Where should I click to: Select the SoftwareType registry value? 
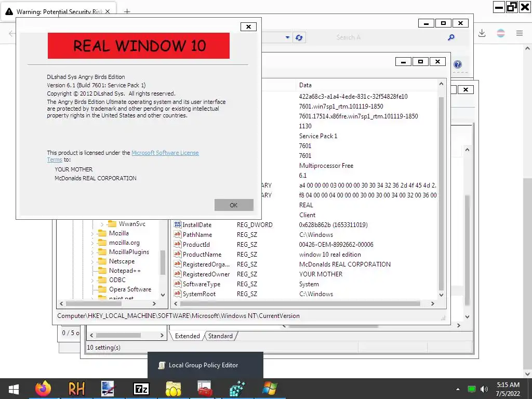click(x=202, y=284)
